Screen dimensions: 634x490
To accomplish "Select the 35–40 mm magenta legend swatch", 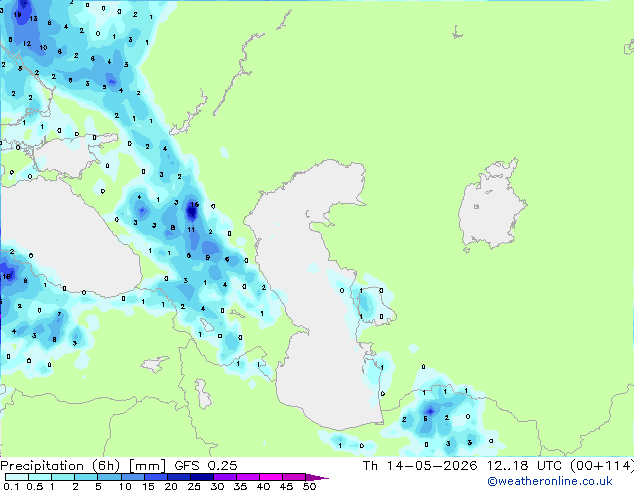I will [x=247, y=477].
